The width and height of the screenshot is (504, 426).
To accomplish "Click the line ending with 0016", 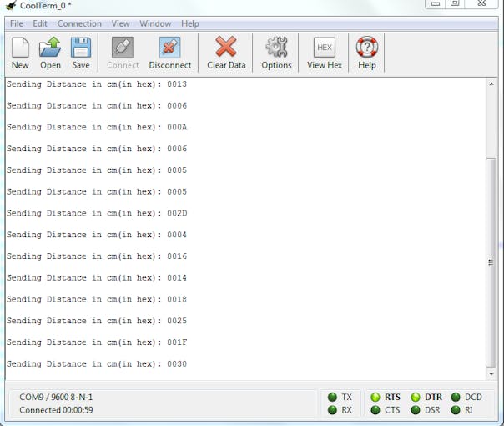I will click(97, 256).
